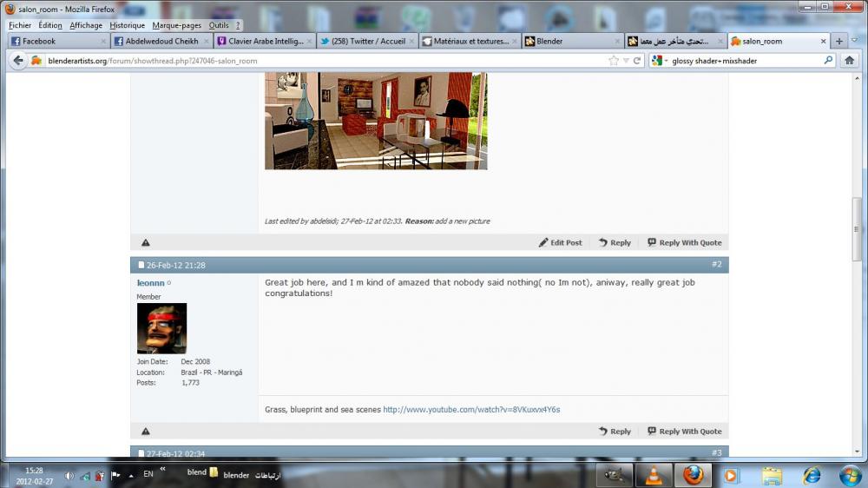The image size is (868, 488).
Task: Switch to the Facebook tab
Action: click(57, 41)
